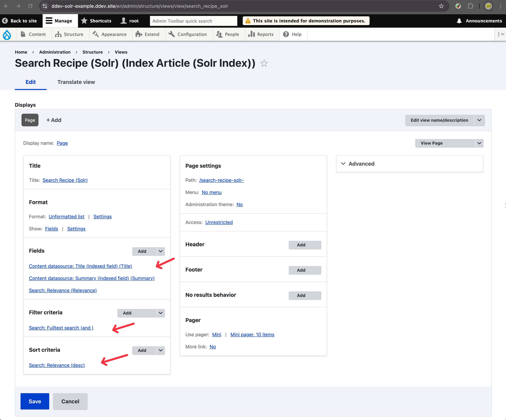Open the browser extensions puzzle icon
This screenshot has width=506, height=420.
click(x=470, y=6)
